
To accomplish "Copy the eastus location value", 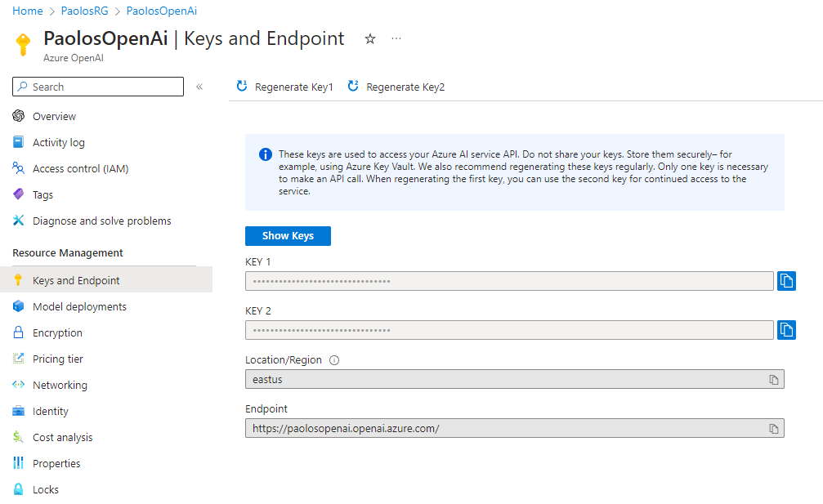I will 774,380.
